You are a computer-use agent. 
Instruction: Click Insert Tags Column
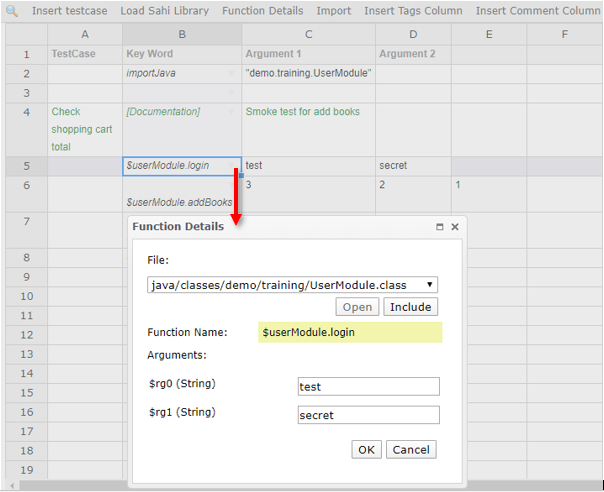[414, 11]
